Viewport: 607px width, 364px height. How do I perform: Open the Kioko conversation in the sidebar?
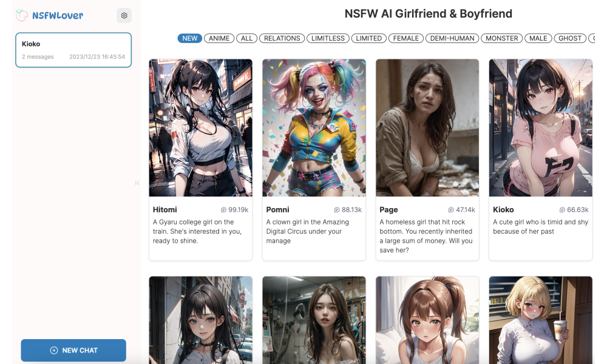coord(73,50)
